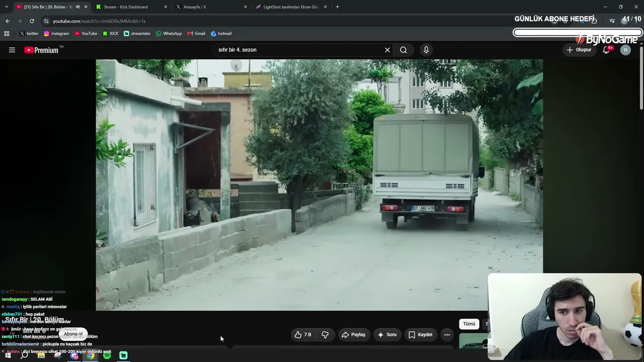Run search with the magnifier button
The height and width of the screenshot is (362, 644).
pos(404,50)
